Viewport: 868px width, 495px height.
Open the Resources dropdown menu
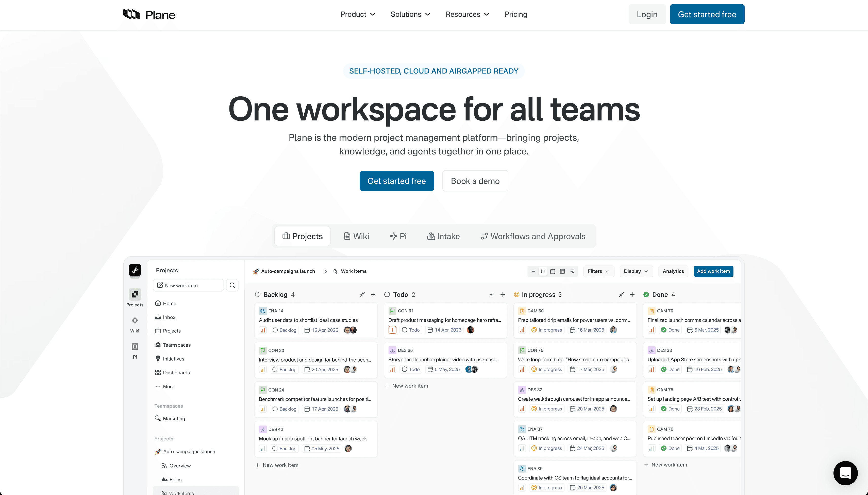[467, 14]
